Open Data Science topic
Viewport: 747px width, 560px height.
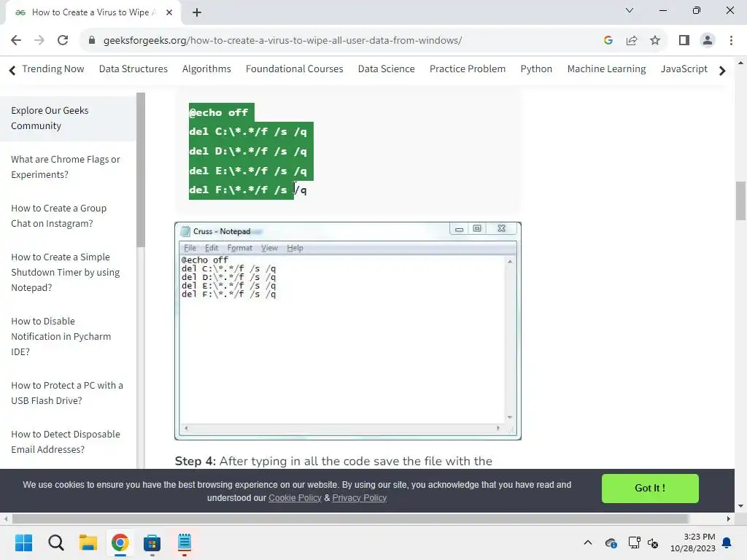tap(387, 69)
